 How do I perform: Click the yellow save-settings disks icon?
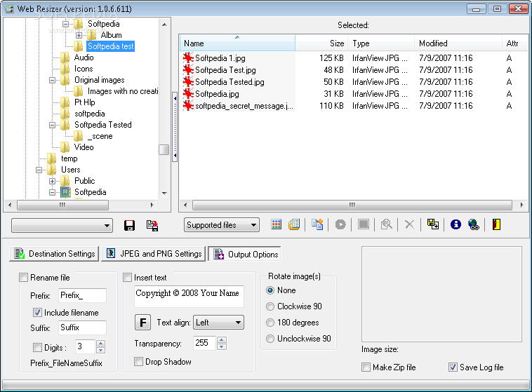pos(433,224)
